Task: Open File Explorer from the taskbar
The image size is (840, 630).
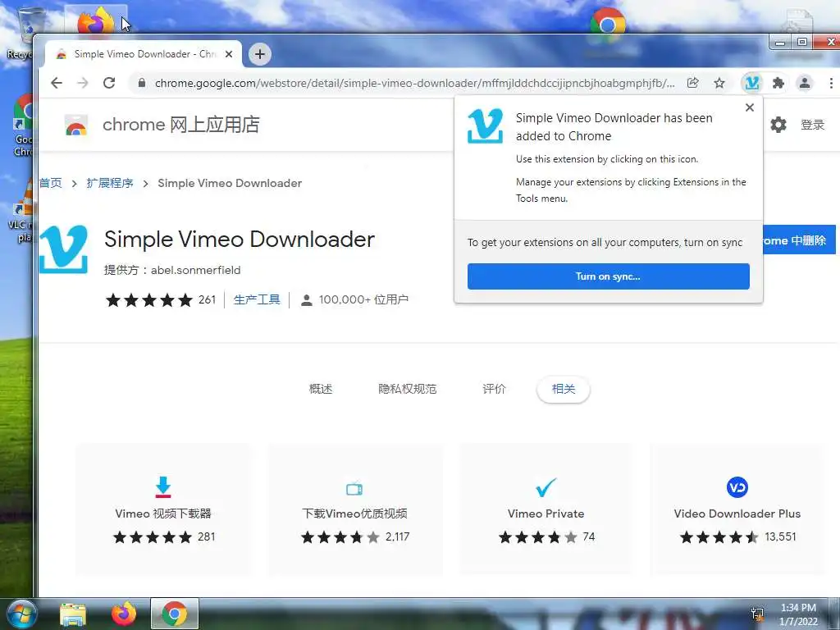Action: coord(73,614)
